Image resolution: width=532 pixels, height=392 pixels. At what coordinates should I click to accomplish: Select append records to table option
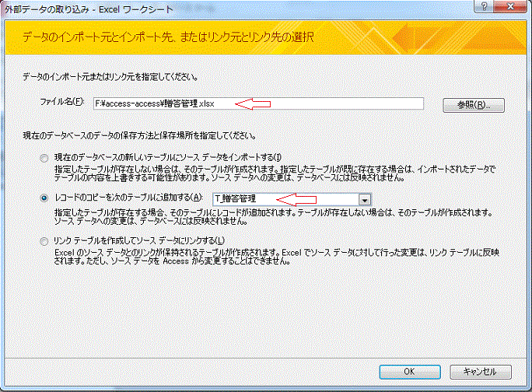click(44, 198)
